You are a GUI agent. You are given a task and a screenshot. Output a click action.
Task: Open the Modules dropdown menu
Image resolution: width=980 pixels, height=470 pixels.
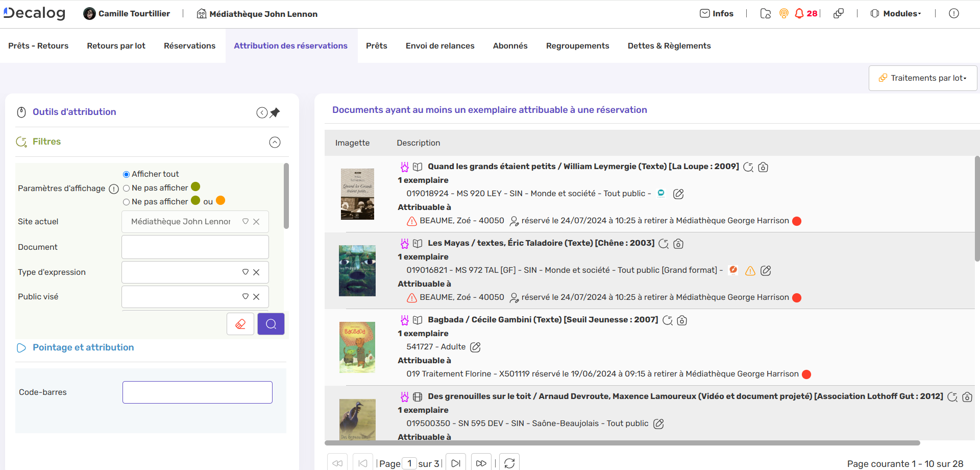[896, 14]
